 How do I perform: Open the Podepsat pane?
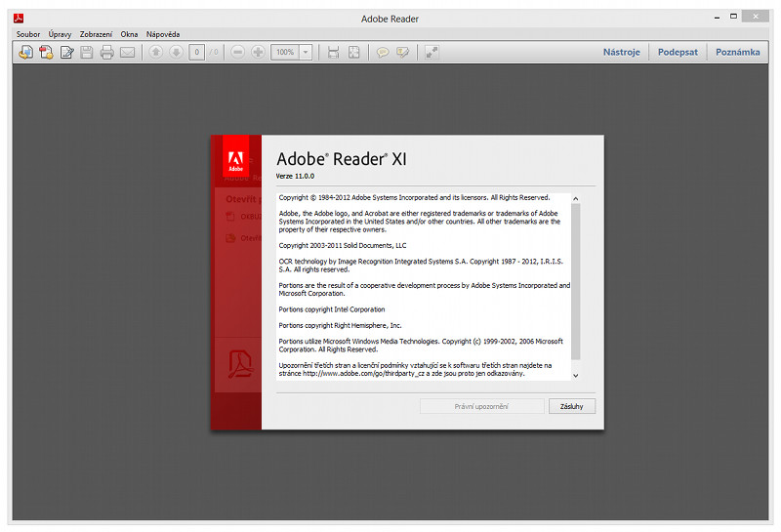click(x=678, y=52)
